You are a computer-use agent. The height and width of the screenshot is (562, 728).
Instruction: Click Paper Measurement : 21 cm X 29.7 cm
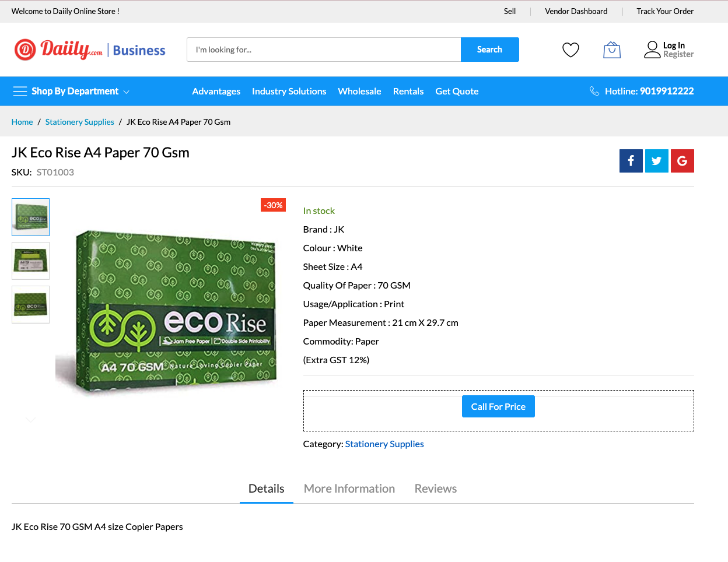coord(381,323)
